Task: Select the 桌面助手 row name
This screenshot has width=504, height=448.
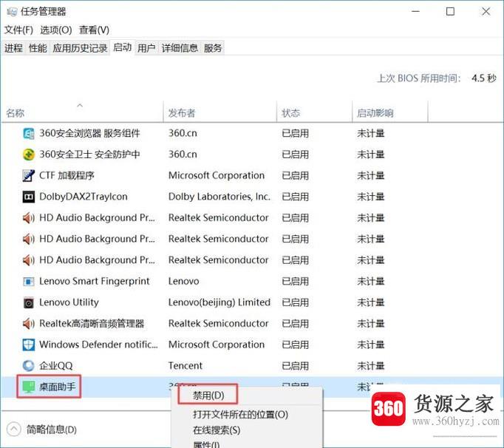Action: click(x=58, y=387)
